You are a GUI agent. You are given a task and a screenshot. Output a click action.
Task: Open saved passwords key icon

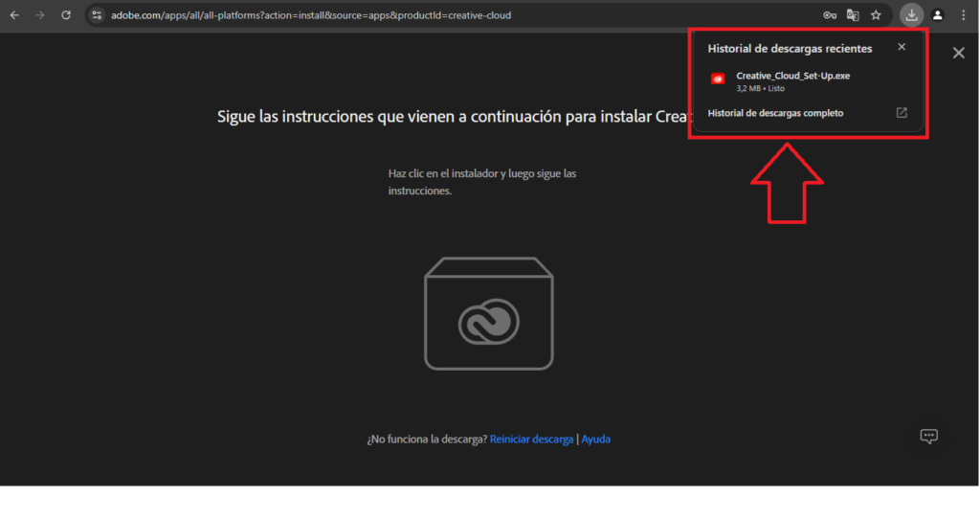830,15
